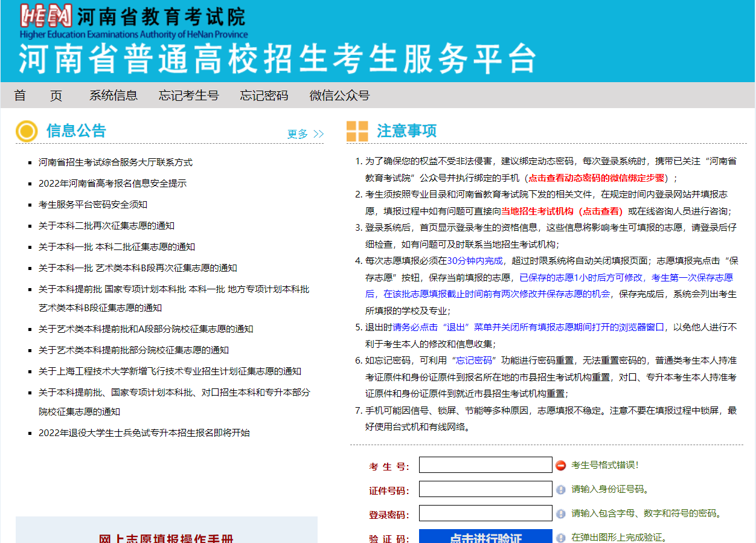
Task: Expand announcements via 更多 link
Action: (x=305, y=134)
